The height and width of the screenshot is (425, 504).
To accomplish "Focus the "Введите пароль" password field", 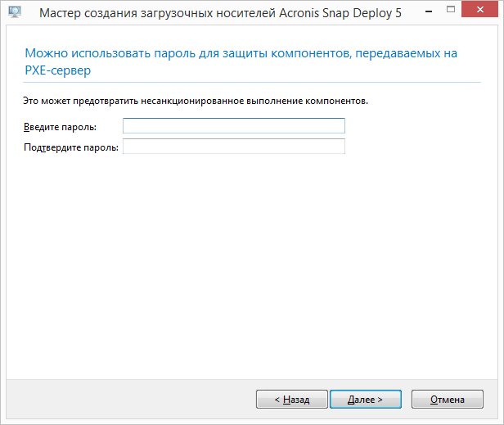I will pos(234,126).
